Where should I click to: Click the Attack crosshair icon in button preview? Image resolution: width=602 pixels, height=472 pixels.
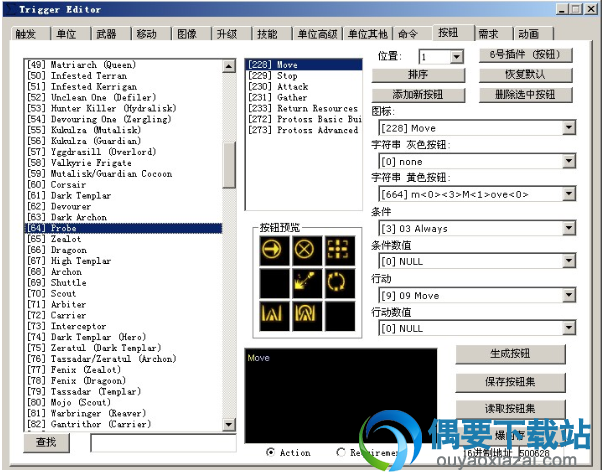[x=339, y=250]
